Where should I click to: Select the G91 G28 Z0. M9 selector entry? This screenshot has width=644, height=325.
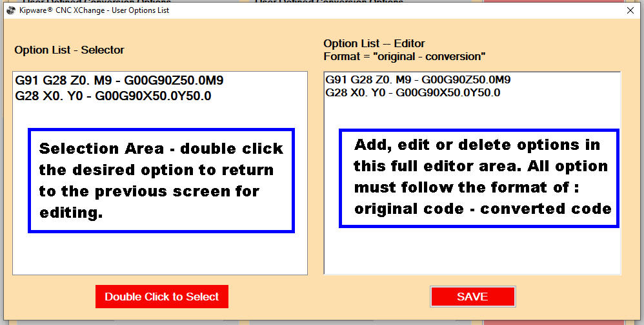coord(119,81)
